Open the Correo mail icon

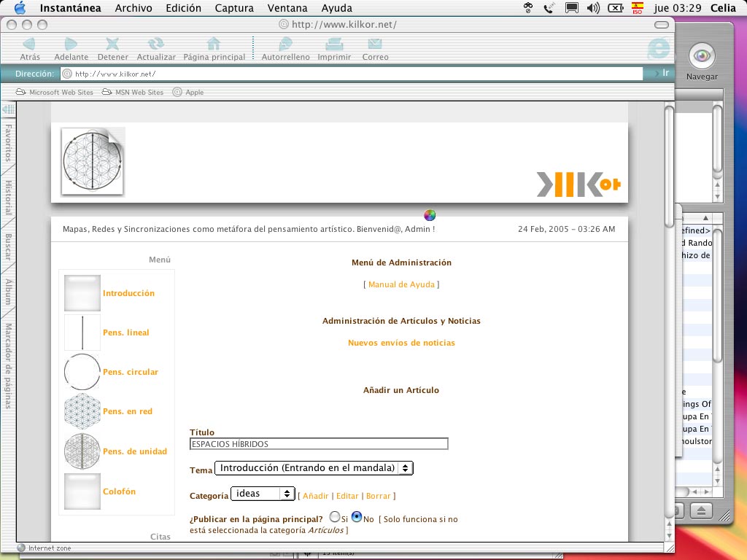coord(375,44)
